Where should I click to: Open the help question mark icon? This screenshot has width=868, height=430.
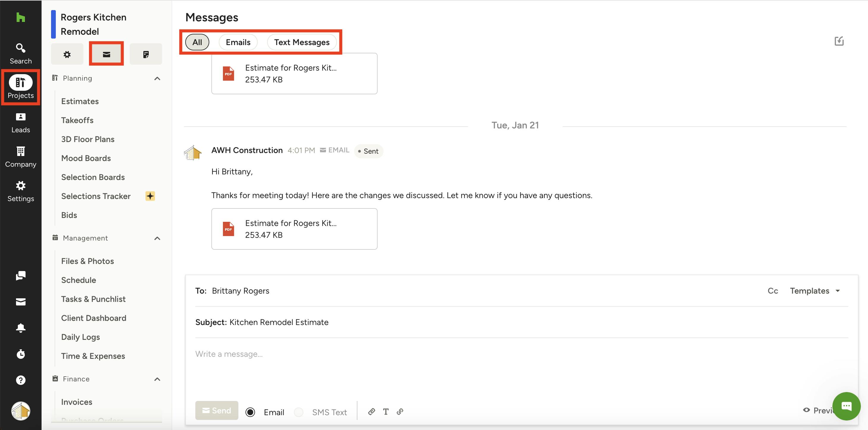tap(20, 380)
